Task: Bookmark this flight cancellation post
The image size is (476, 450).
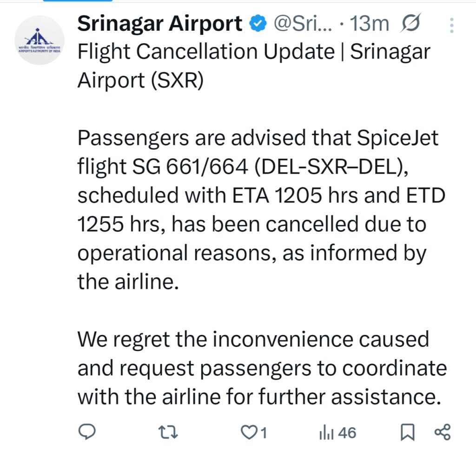Action: point(408,433)
